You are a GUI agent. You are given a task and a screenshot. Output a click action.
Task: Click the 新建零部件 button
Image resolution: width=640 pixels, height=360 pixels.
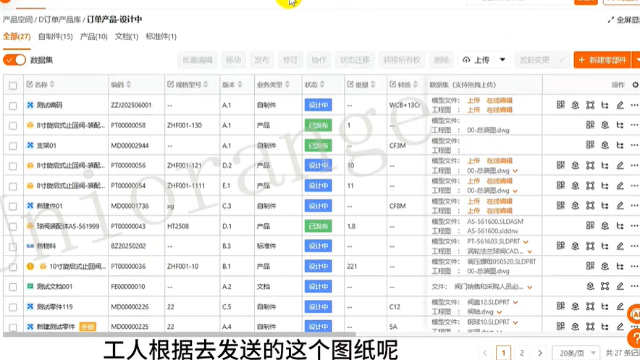coord(602,60)
